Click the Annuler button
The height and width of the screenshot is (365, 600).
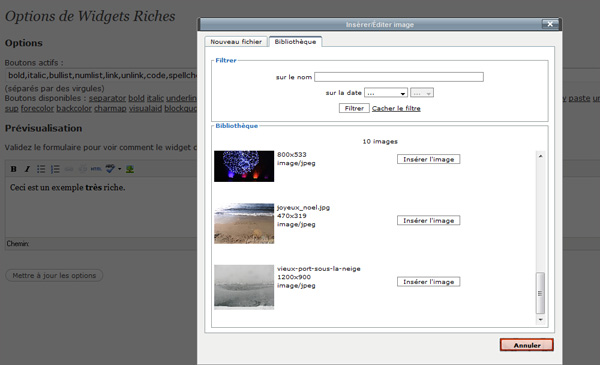click(x=527, y=345)
